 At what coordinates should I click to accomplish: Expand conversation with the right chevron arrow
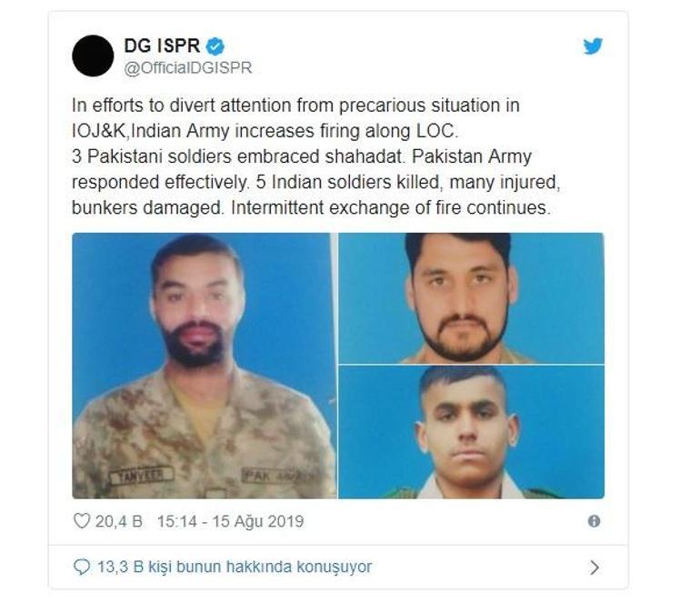tap(595, 568)
